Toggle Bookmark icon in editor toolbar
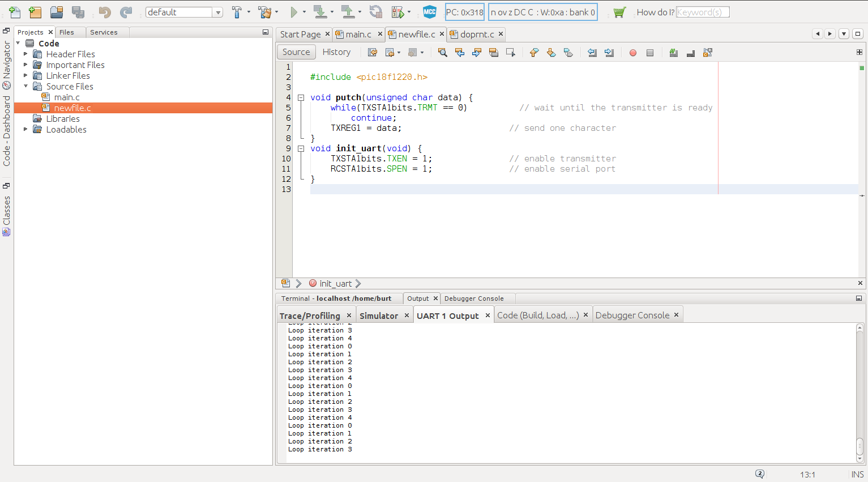 coord(568,53)
